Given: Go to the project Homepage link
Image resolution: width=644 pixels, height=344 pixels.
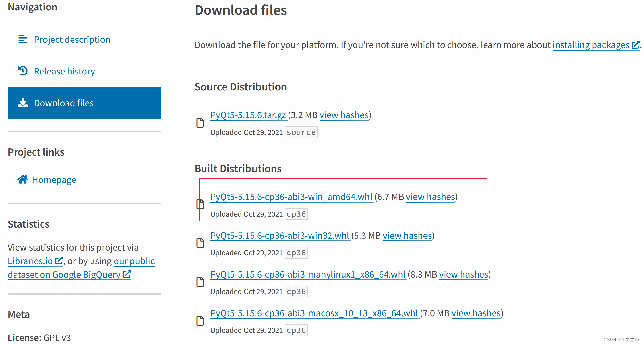Looking at the screenshot, I should (x=54, y=180).
